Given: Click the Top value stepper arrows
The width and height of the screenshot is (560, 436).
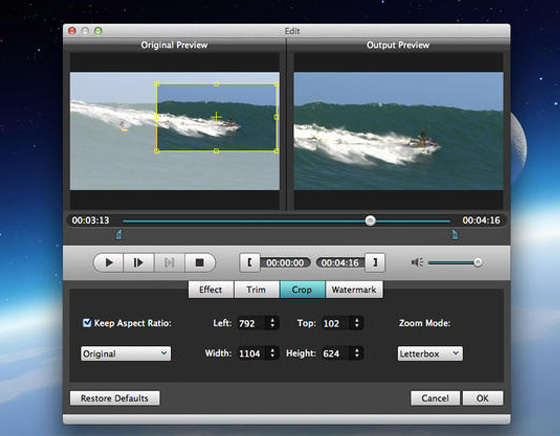Looking at the screenshot, I should (357, 323).
